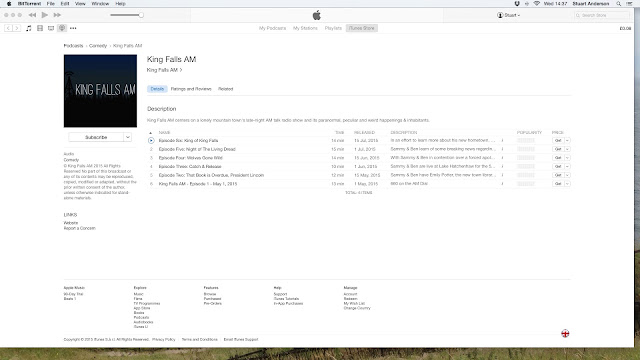Expand Get options for Episode Five
This screenshot has height=360, width=640.
[567, 149]
